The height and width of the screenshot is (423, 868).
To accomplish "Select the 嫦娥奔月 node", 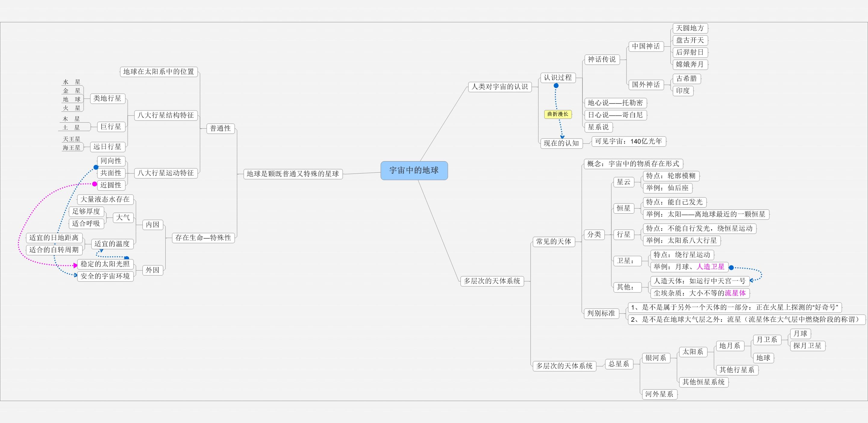I will [x=690, y=64].
